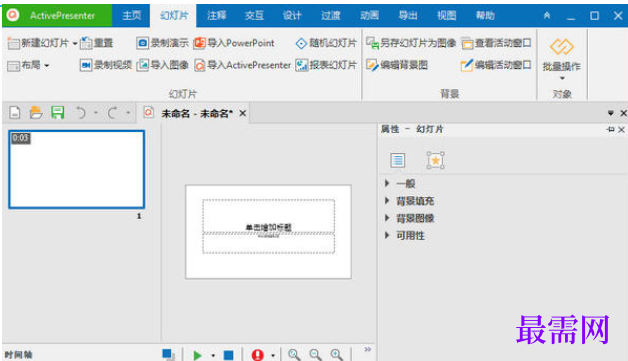
Task: Open the play options dropdown
Action: coord(213,355)
